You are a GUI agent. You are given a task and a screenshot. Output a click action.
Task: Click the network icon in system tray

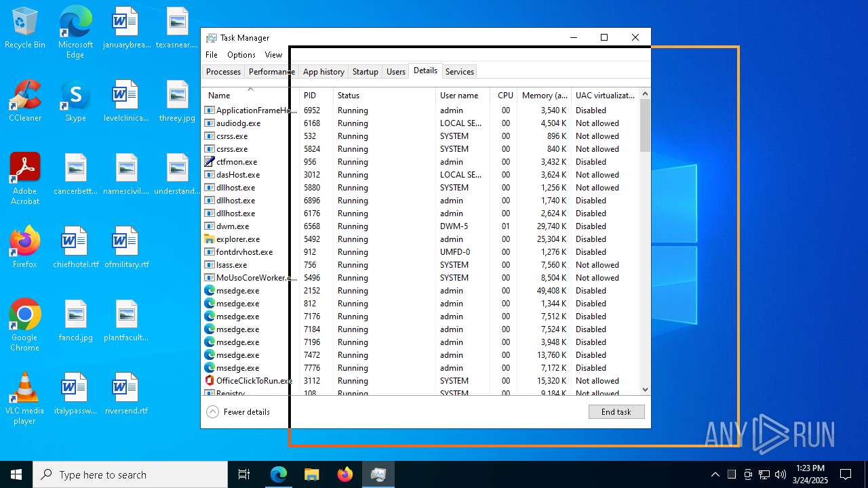tap(764, 474)
